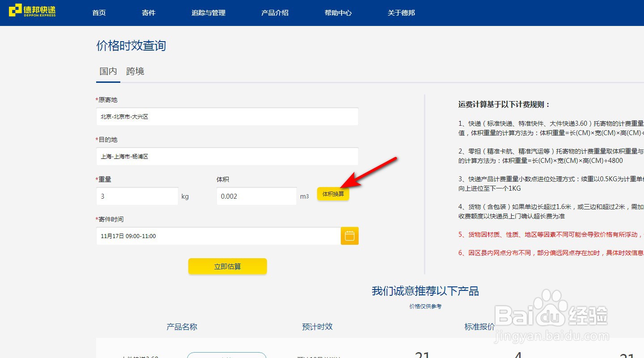Click the 预计时效 estimated delivery column header
This screenshot has width=644, height=358.
318,327
